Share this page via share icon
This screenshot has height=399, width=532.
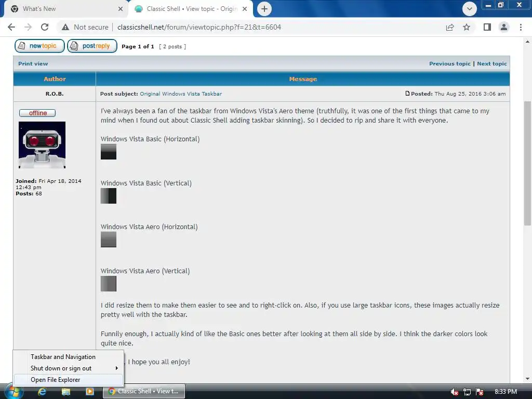[x=450, y=27]
